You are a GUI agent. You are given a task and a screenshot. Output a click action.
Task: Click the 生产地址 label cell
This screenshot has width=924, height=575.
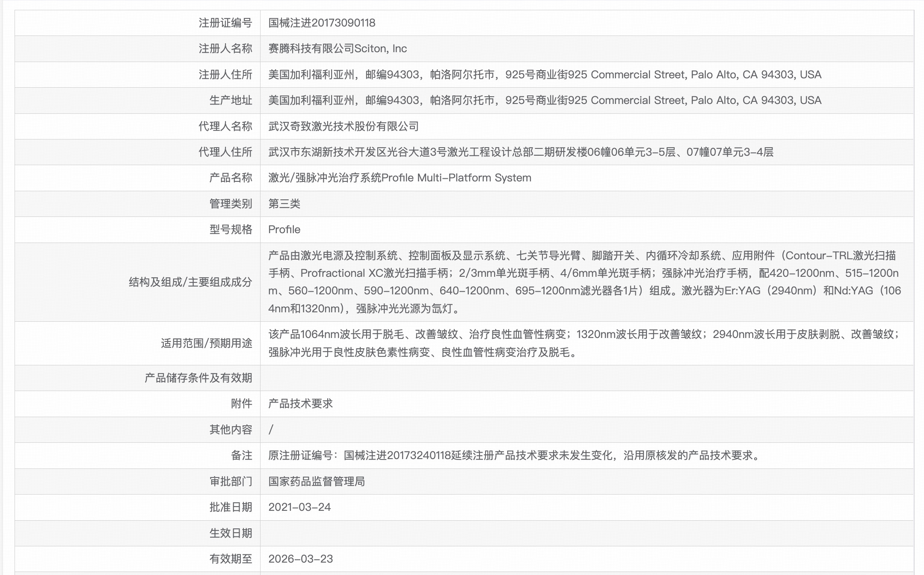point(231,100)
